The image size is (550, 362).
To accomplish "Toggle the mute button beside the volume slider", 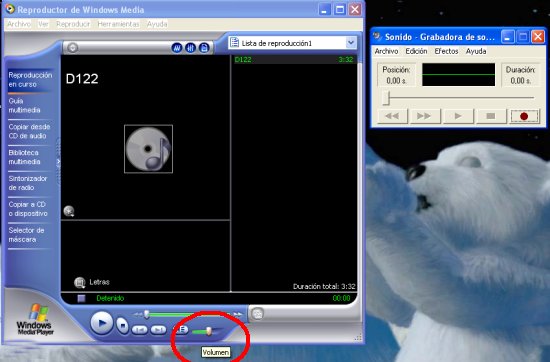I will click(181, 329).
